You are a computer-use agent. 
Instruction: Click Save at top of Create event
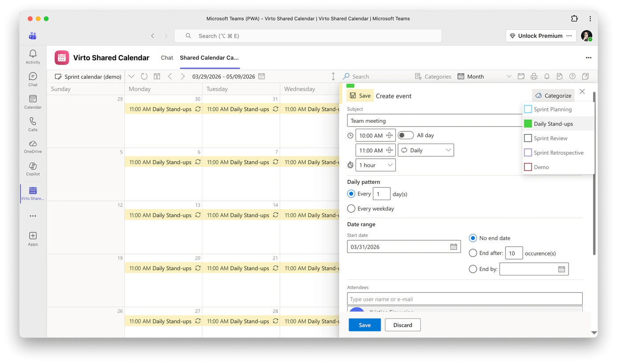[x=360, y=96]
